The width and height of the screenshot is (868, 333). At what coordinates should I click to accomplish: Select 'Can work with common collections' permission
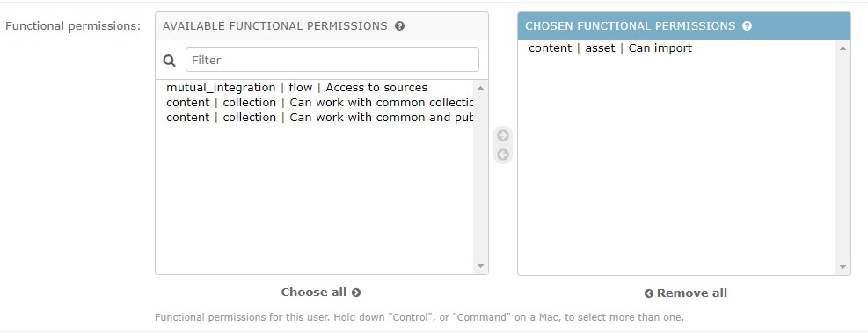(x=319, y=102)
